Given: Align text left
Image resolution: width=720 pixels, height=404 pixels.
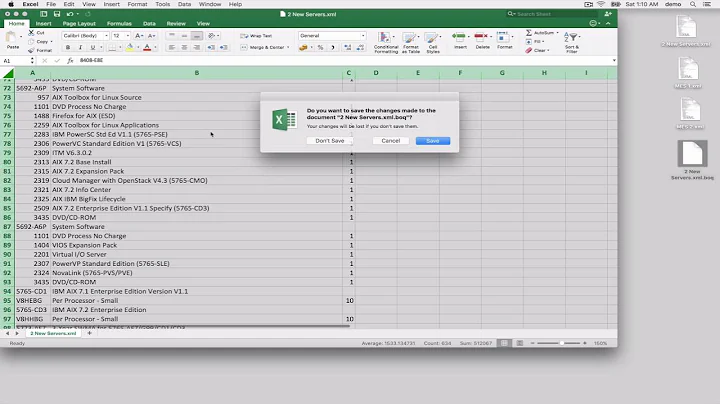Looking at the screenshot, I should click(x=172, y=47).
